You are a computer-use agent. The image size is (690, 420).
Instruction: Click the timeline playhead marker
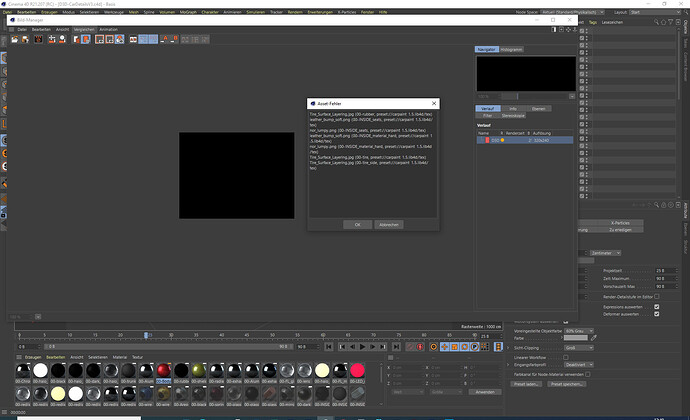[146, 335]
